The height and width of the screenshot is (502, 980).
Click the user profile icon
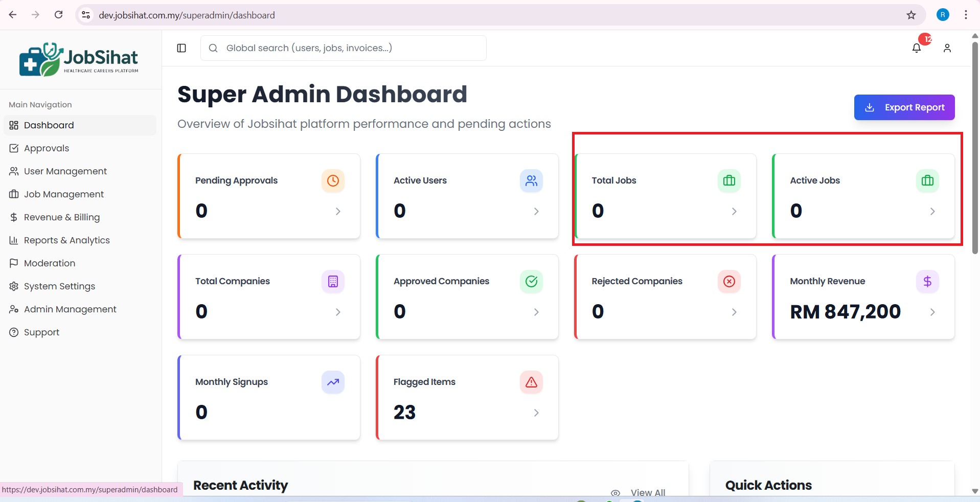click(947, 48)
